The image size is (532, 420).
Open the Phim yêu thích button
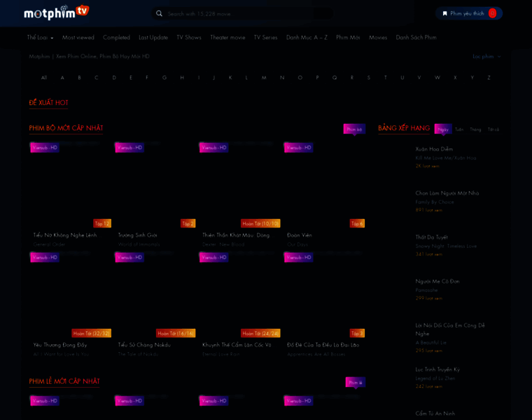(469, 13)
